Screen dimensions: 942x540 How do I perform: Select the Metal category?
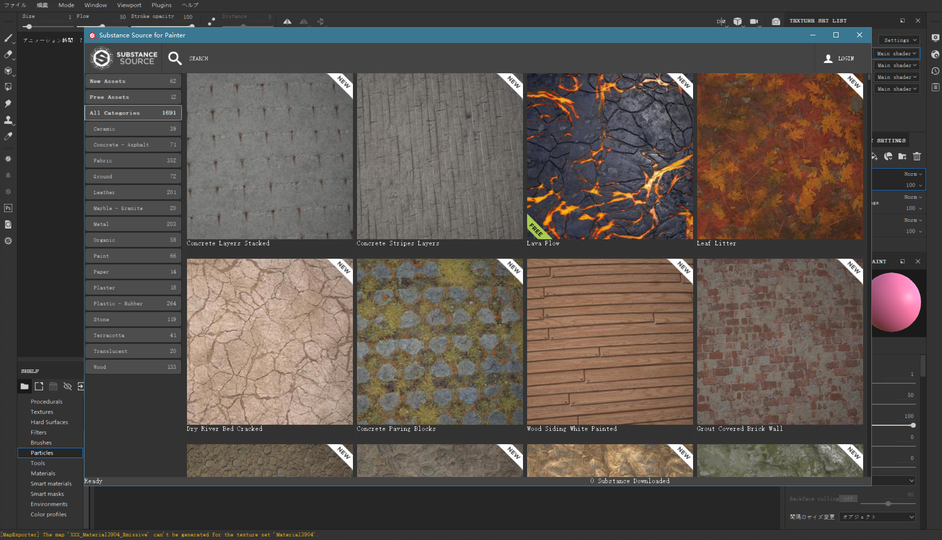[x=133, y=224]
